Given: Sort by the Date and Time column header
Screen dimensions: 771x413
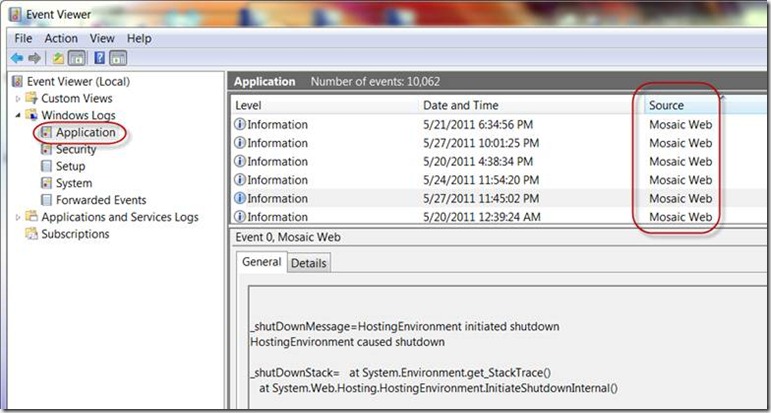Looking at the screenshot, I should (461, 105).
